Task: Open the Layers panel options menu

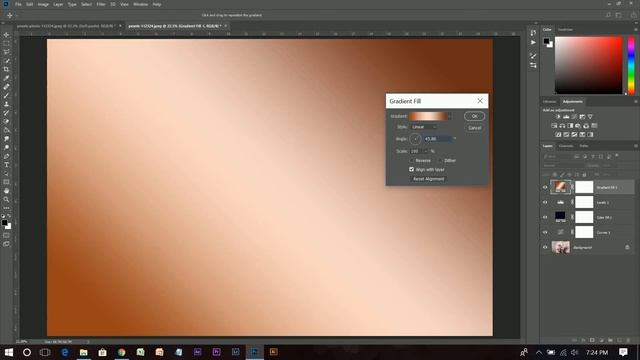Action: pos(636,146)
